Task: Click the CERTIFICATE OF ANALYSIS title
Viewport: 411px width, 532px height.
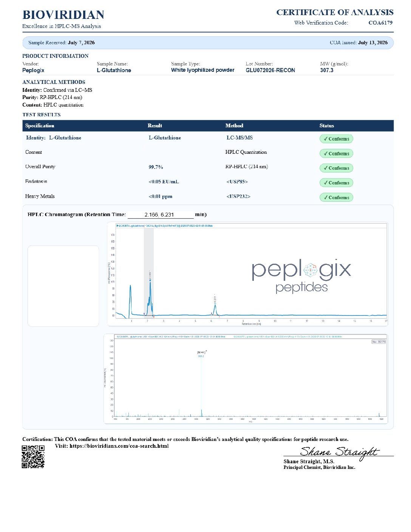Action: coord(335,12)
